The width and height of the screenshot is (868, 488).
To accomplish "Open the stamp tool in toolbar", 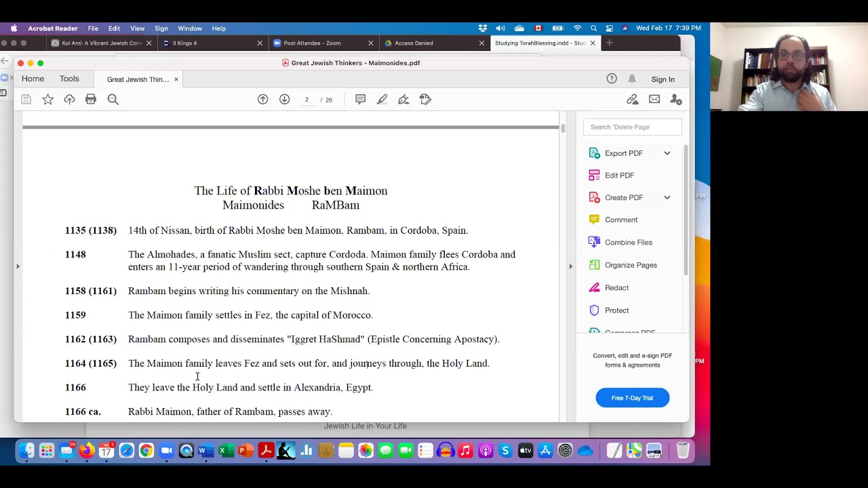I will click(x=426, y=100).
